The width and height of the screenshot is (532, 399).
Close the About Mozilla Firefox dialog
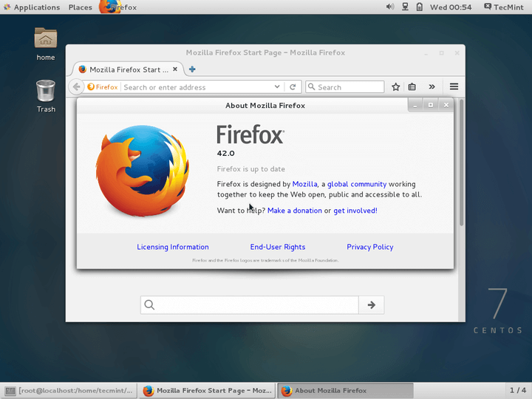(x=446, y=105)
